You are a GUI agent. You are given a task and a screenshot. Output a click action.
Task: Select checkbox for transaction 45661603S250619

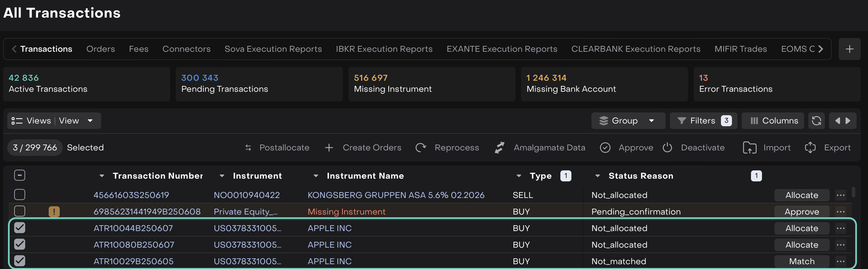[20, 195]
